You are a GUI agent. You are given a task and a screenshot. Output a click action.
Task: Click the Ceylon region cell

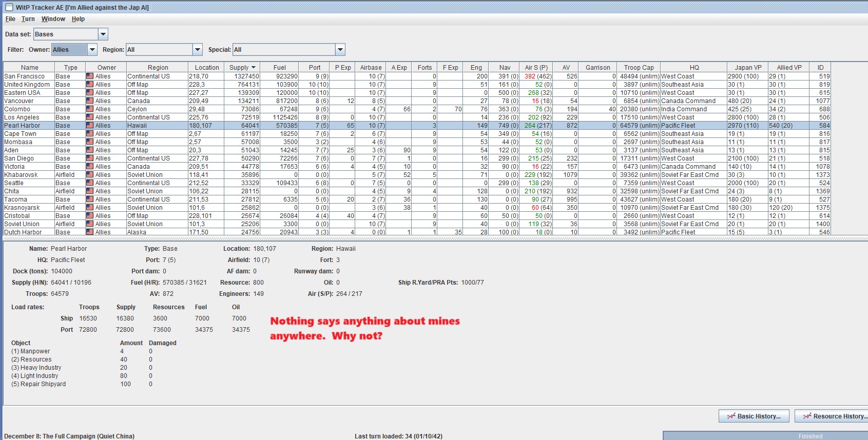coord(158,109)
